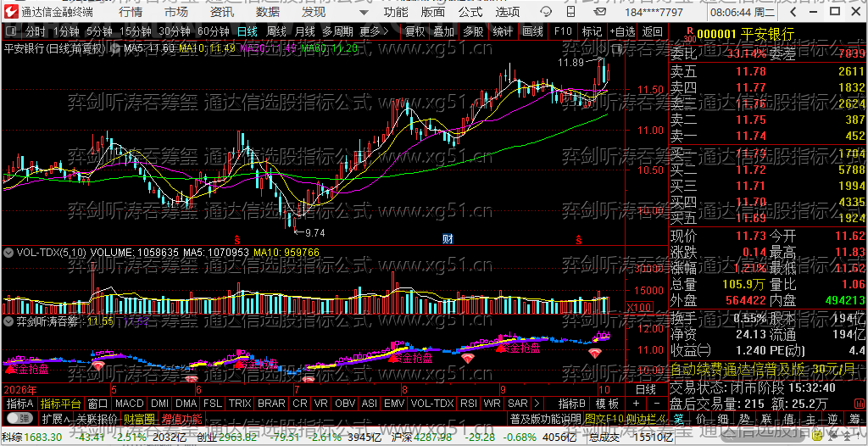The height and width of the screenshot is (446, 868).
Task: Switch chart to 5分钟 period
Action: 98,31
